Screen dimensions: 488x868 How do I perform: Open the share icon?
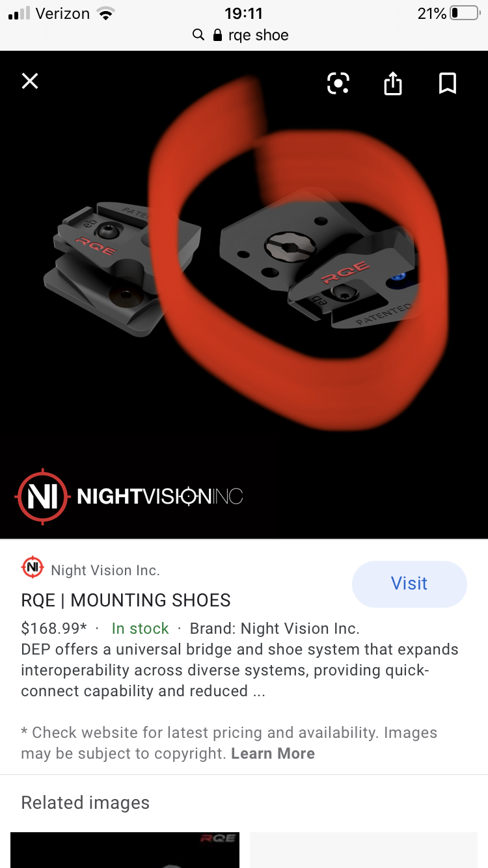pyautogui.click(x=393, y=83)
